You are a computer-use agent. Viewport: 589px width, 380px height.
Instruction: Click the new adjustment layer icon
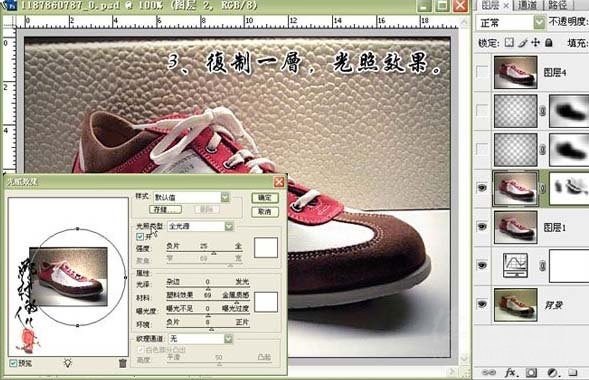pyautogui.click(x=552, y=372)
